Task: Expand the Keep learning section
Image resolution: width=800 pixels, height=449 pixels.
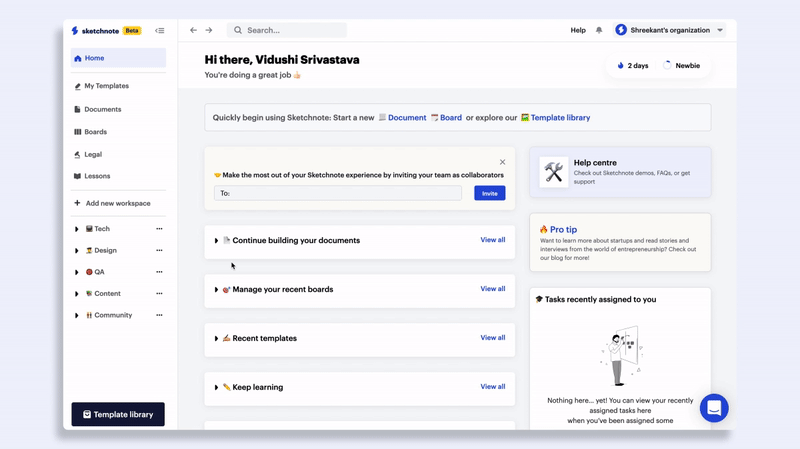Action: pos(216,387)
